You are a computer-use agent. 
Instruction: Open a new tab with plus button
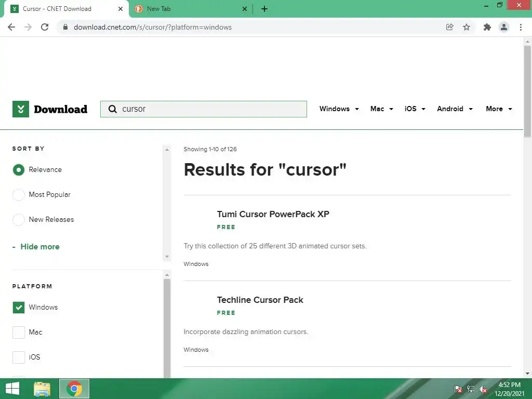click(x=264, y=9)
